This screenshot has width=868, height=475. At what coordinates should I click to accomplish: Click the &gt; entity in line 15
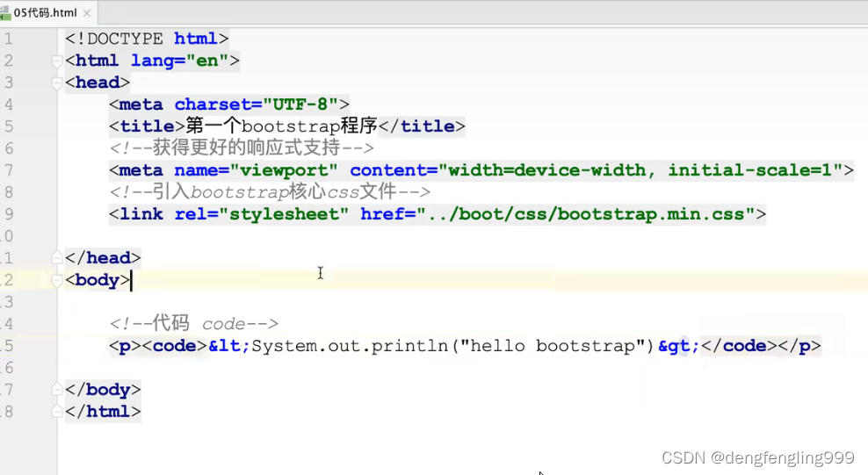679,346
